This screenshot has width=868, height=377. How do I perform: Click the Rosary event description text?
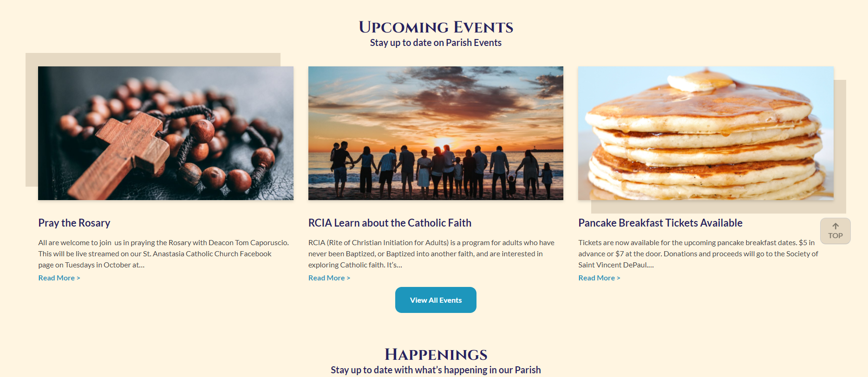[163, 253]
